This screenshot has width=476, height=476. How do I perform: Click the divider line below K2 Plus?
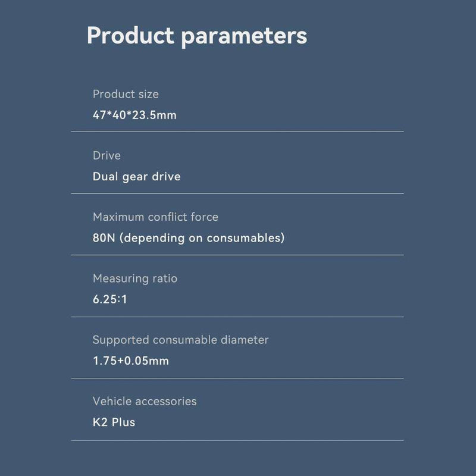237,440
